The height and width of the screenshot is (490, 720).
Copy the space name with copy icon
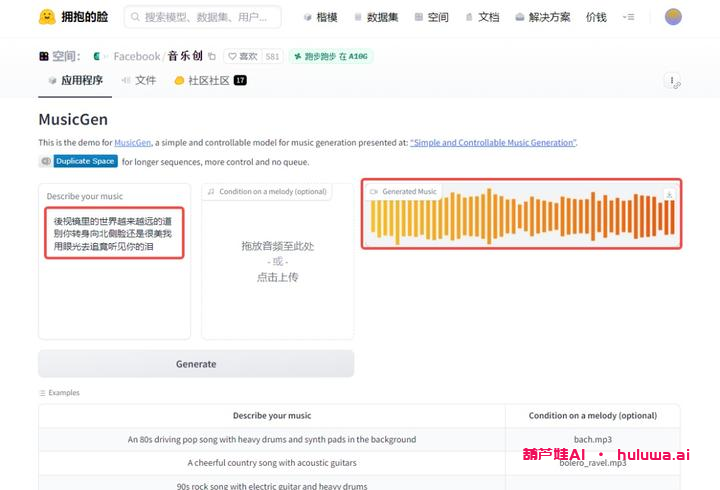211,57
